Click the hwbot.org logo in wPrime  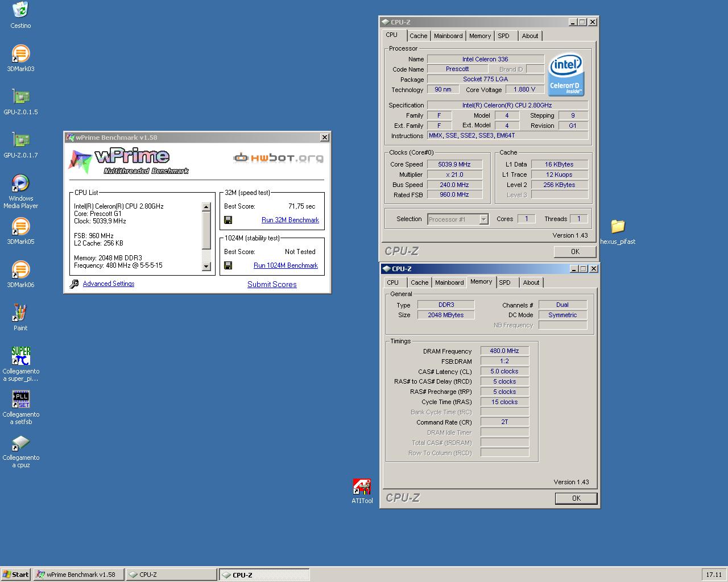click(x=279, y=157)
